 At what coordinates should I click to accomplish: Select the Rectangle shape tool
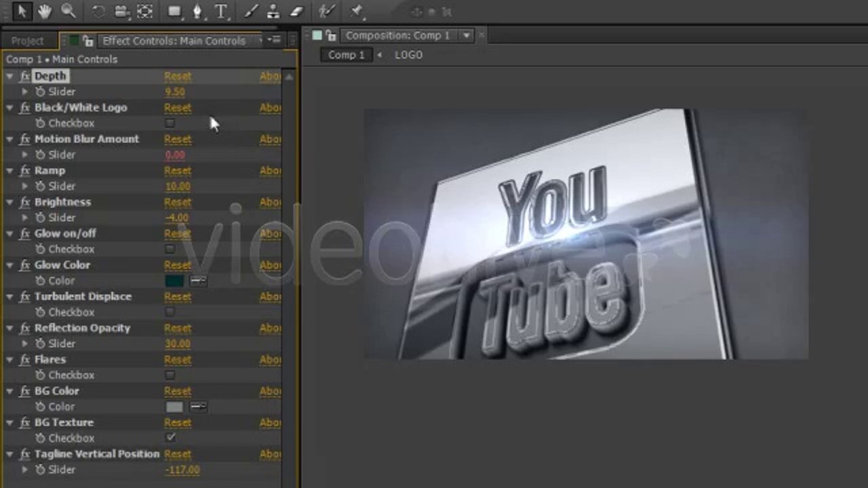(x=175, y=12)
